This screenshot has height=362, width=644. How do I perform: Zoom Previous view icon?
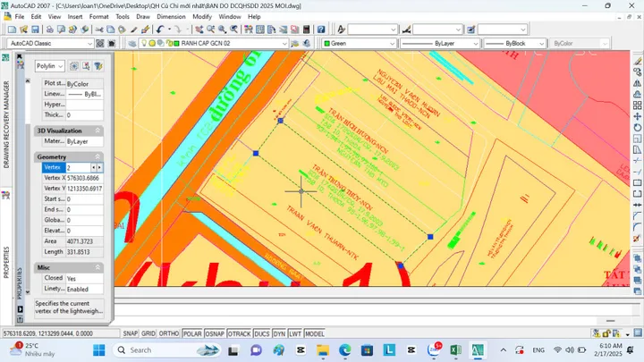(233, 29)
